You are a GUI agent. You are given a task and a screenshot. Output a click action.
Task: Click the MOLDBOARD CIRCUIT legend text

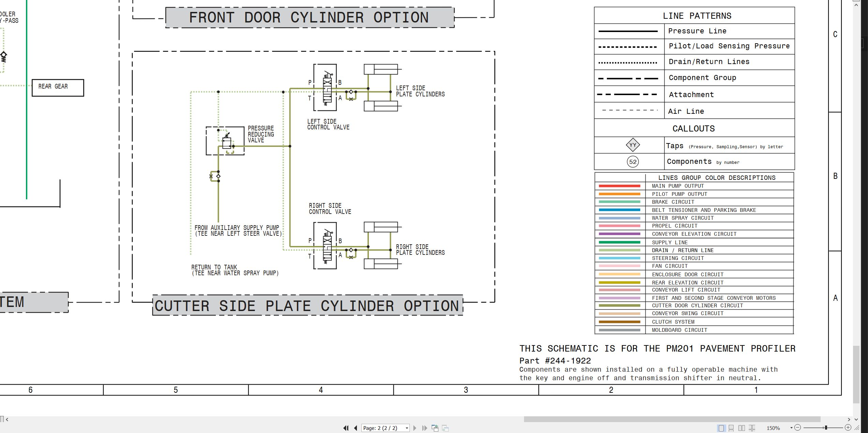pos(679,330)
